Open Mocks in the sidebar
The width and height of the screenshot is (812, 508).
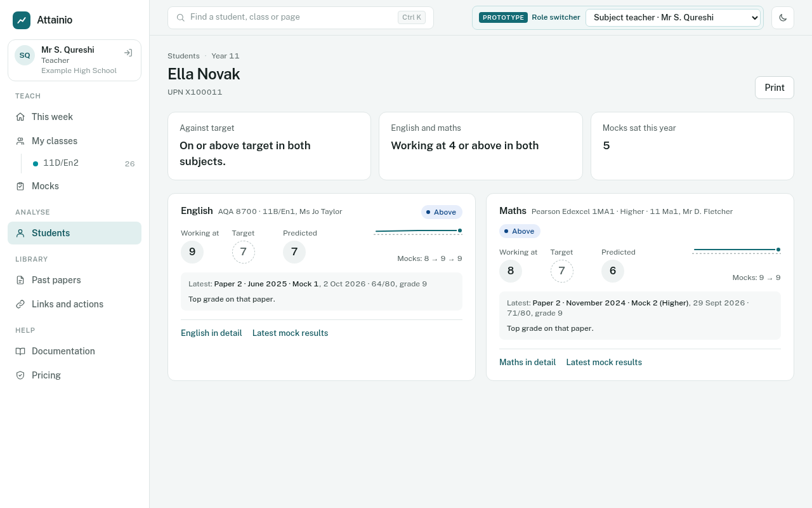[74, 186]
